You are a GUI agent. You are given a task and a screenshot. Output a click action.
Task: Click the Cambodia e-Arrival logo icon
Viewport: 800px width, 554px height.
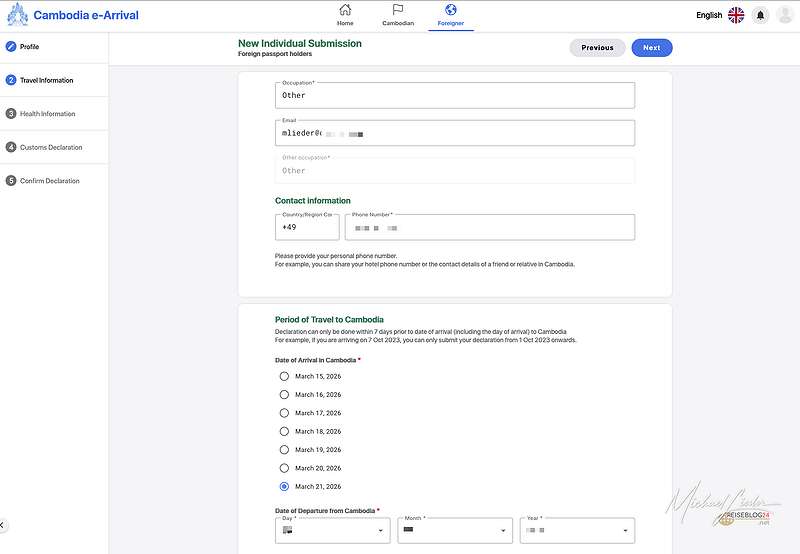pos(17,15)
